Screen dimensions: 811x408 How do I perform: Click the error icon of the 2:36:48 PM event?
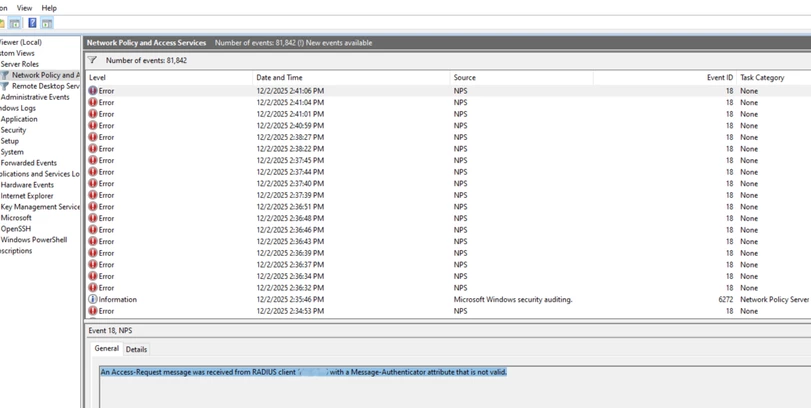93,218
